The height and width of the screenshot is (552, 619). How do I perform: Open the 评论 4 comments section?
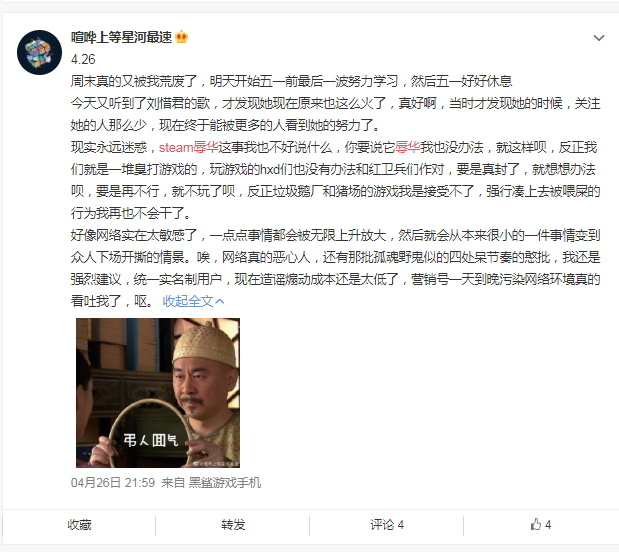(x=387, y=525)
